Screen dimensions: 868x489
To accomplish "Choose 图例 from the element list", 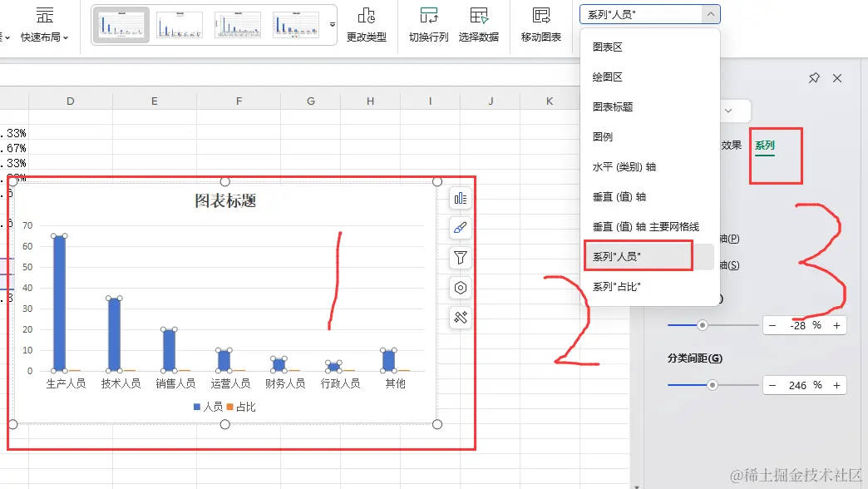I will pyautogui.click(x=602, y=136).
